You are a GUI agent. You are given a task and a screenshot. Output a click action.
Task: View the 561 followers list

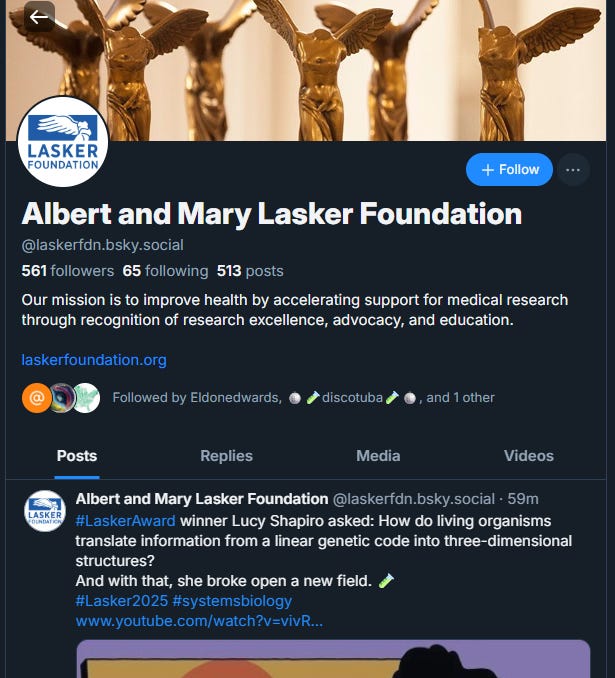(x=68, y=271)
